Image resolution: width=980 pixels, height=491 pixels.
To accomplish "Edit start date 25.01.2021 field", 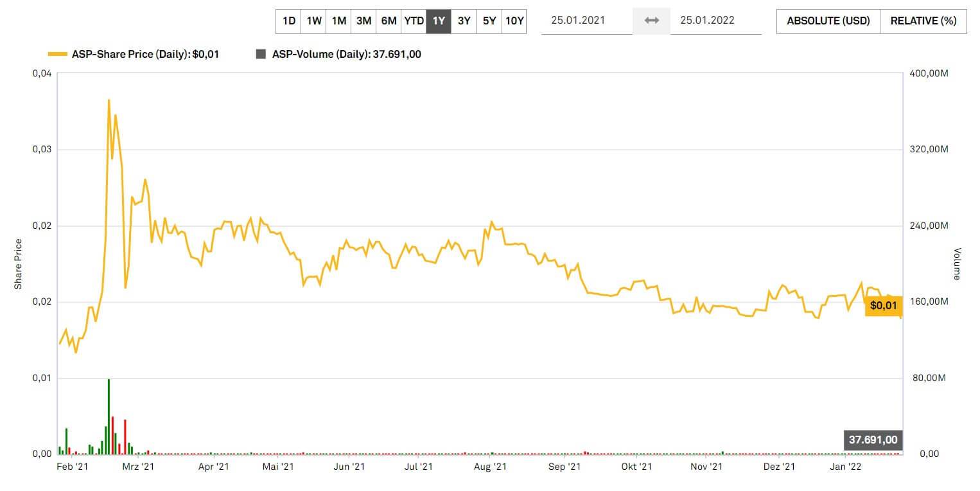I will pos(586,21).
